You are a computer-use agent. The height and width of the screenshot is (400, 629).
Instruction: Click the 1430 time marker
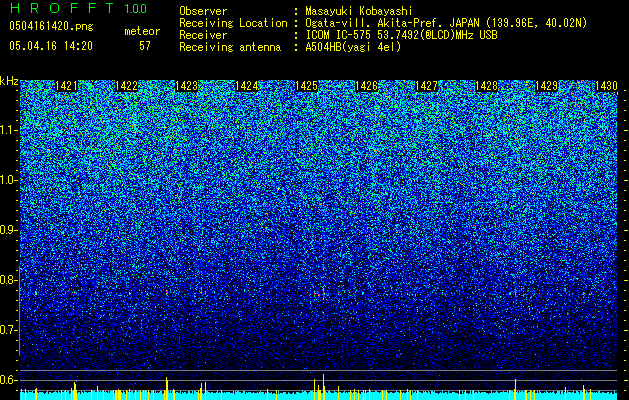(607, 86)
